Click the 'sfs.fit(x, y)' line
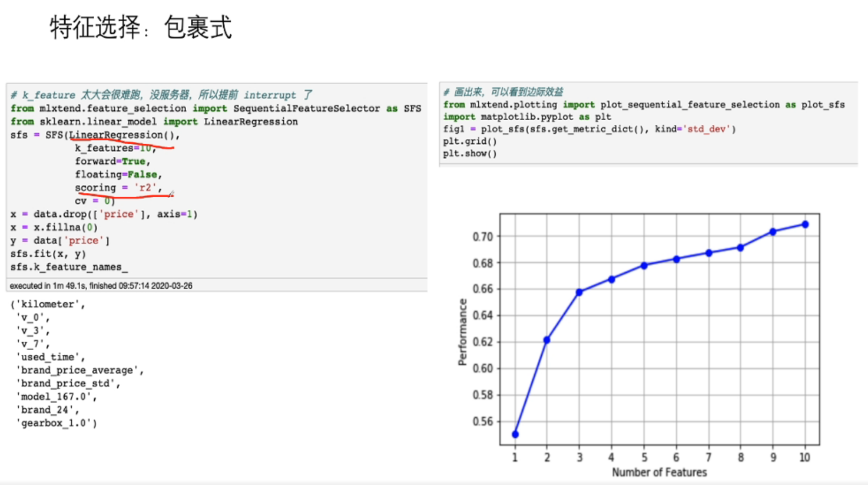Image resolution: width=868 pixels, height=485 pixels. 48,254
